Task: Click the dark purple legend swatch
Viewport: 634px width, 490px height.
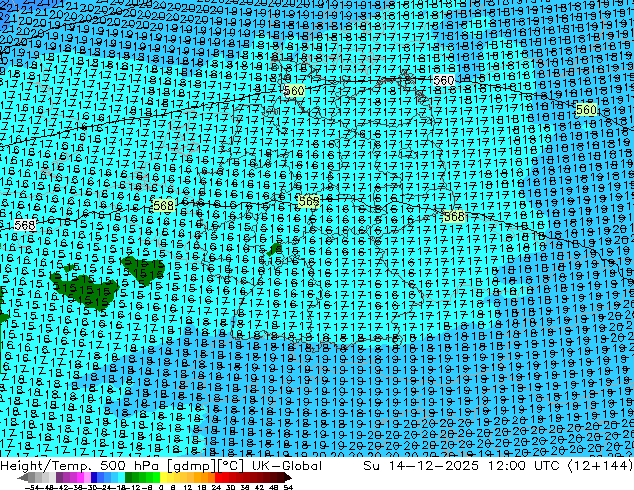Action: point(59,477)
